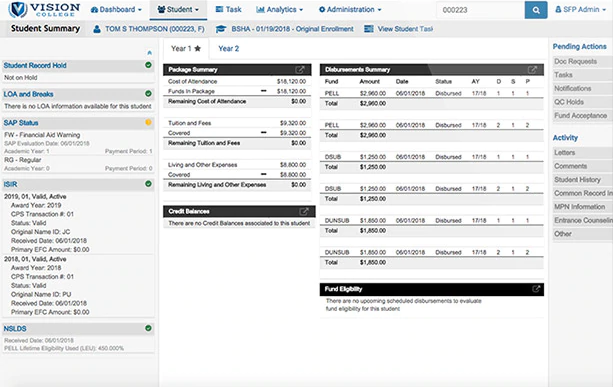Open pop-out icon on Package Summary

click(x=300, y=70)
